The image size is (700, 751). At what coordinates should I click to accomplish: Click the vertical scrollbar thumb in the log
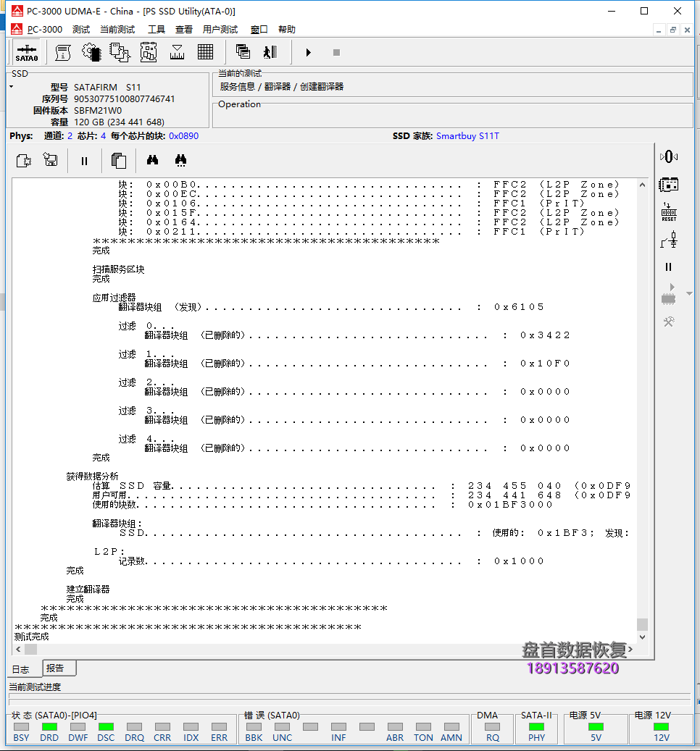[643, 624]
